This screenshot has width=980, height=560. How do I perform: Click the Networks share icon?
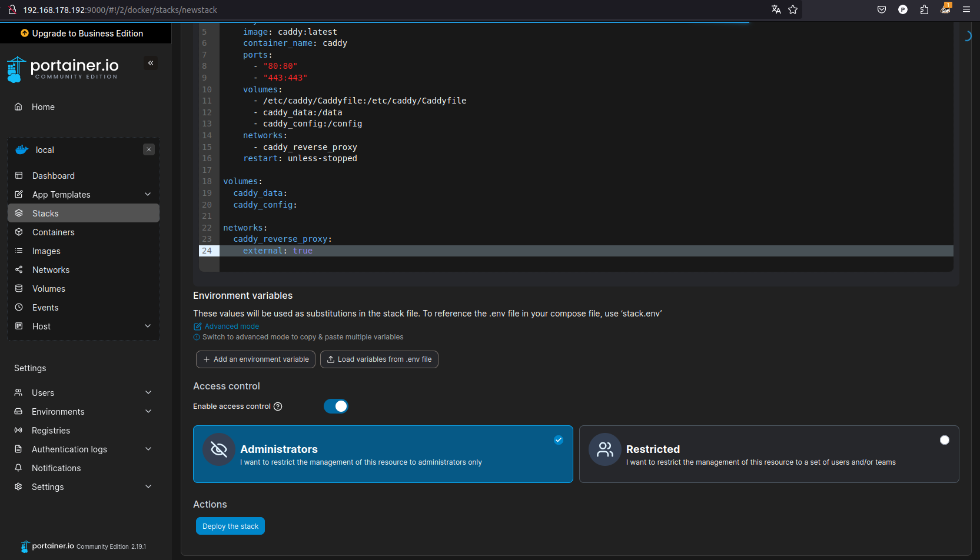coord(19,270)
